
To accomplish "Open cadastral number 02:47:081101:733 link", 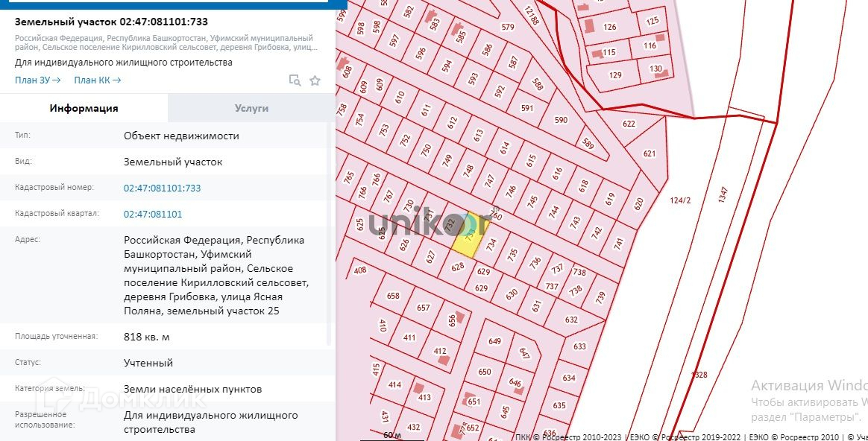I will click(x=163, y=188).
